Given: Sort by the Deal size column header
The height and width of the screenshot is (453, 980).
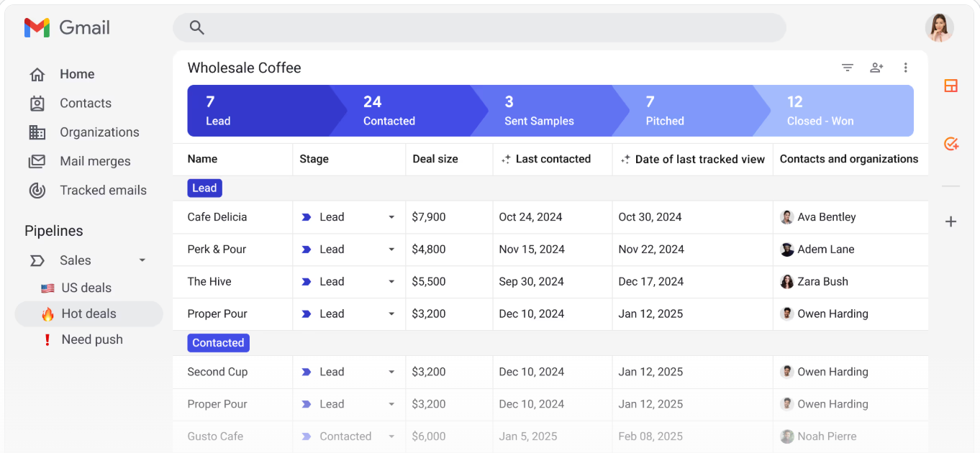Looking at the screenshot, I should 435,159.
